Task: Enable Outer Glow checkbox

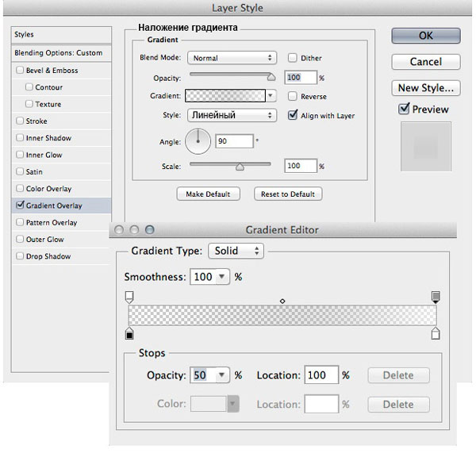Action: click(x=20, y=240)
